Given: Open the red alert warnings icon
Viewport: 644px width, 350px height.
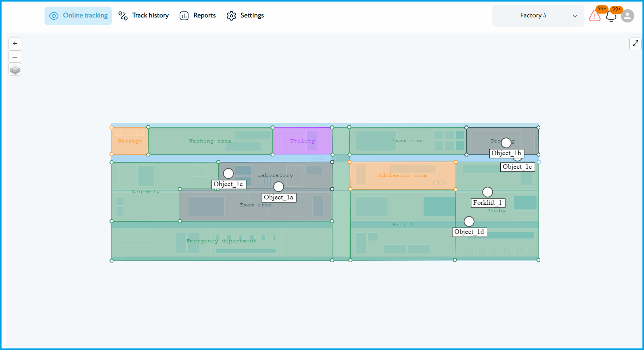Looking at the screenshot, I should point(594,16).
